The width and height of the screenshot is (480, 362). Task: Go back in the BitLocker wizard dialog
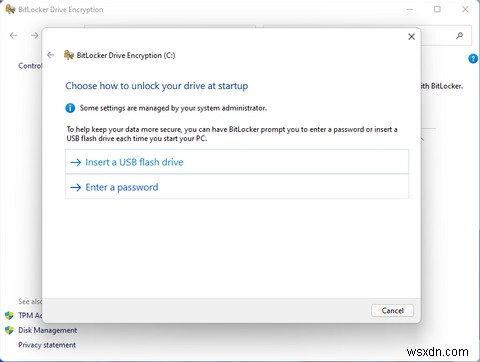click(51, 55)
